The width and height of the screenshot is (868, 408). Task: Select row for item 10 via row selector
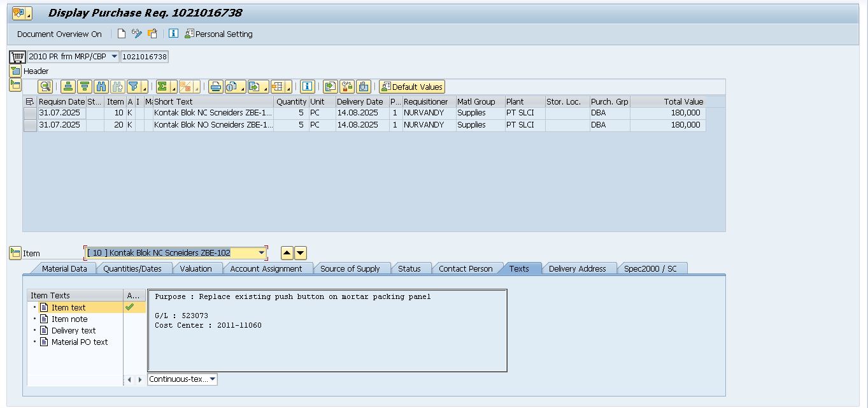[x=30, y=113]
